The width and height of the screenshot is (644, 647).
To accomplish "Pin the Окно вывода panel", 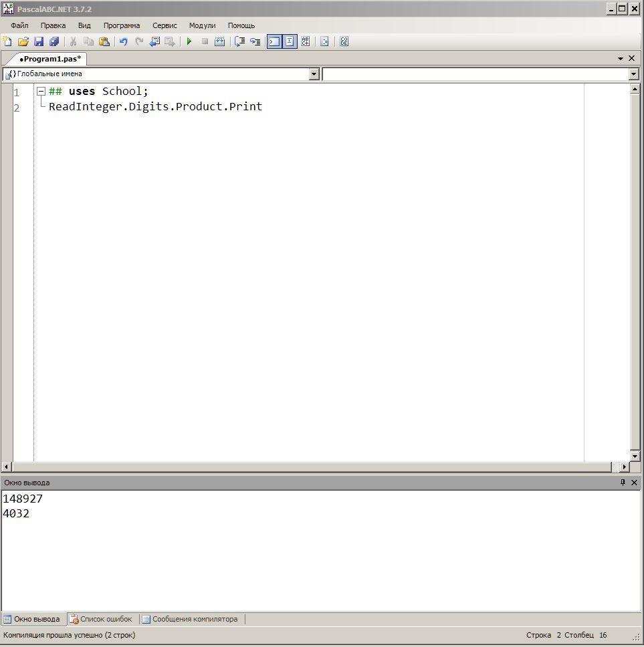I will coord(623,483).
